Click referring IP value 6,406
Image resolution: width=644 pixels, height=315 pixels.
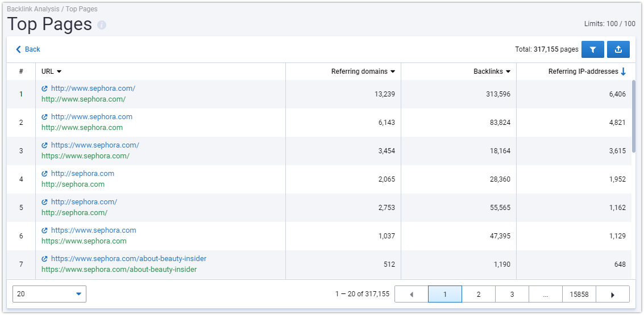[x=618, y=94]
